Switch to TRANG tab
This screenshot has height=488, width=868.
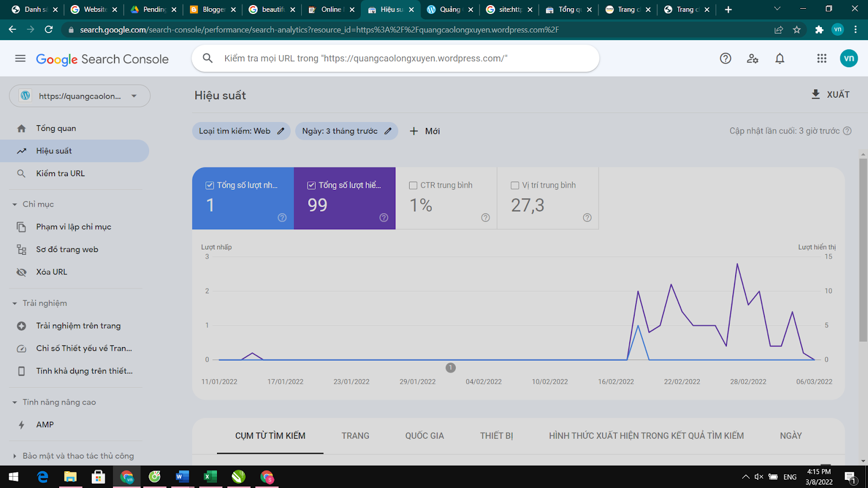[355, 436]
